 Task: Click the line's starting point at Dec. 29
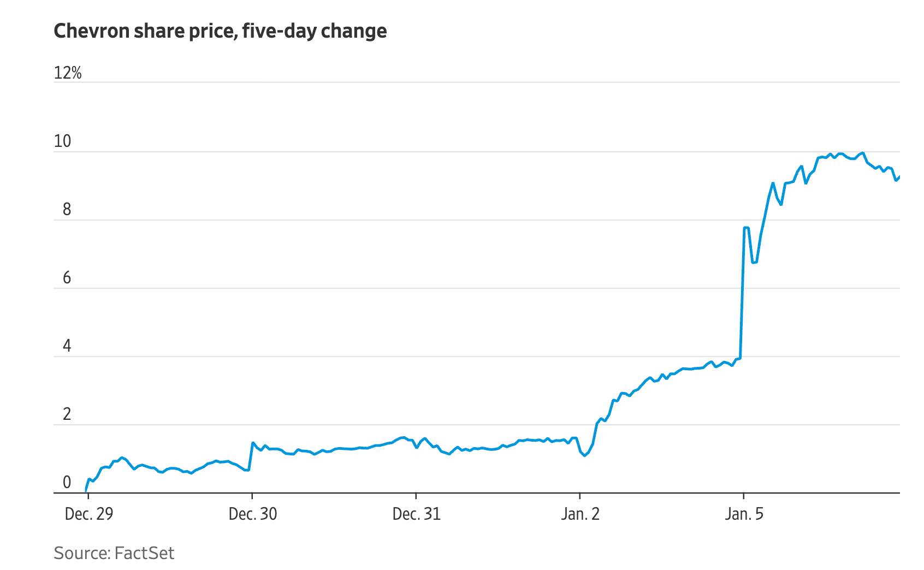click(86, 491)
